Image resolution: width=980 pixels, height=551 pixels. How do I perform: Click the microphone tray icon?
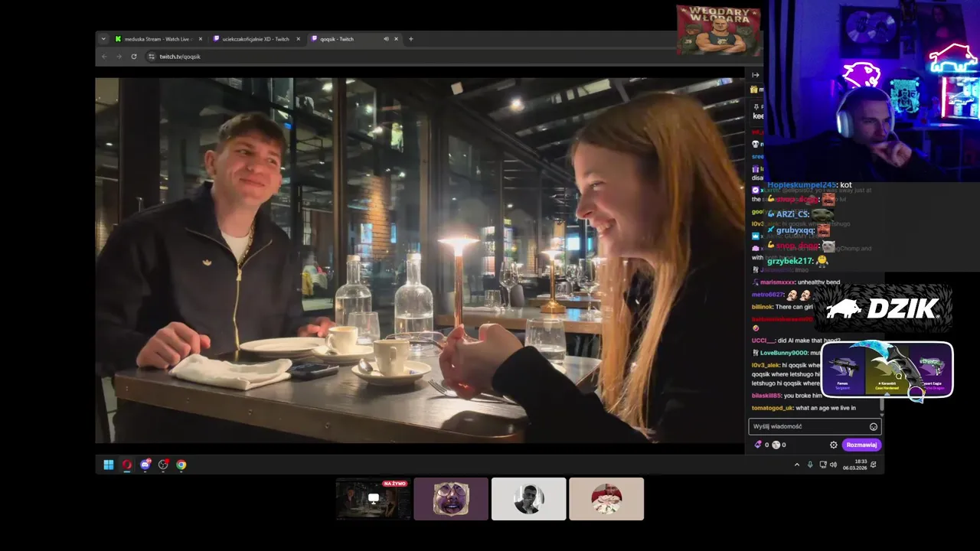pyautogui.click(x=810, y=465)
